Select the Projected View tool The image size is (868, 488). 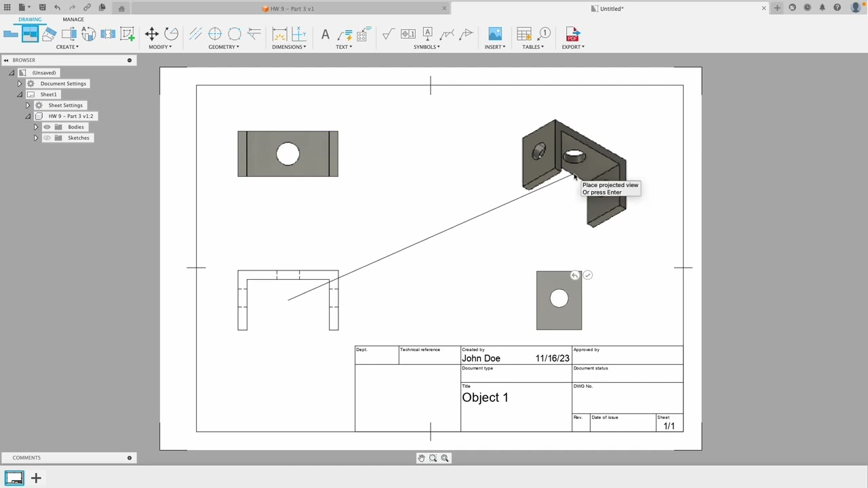pyautogui.click(x=30, y=34)
